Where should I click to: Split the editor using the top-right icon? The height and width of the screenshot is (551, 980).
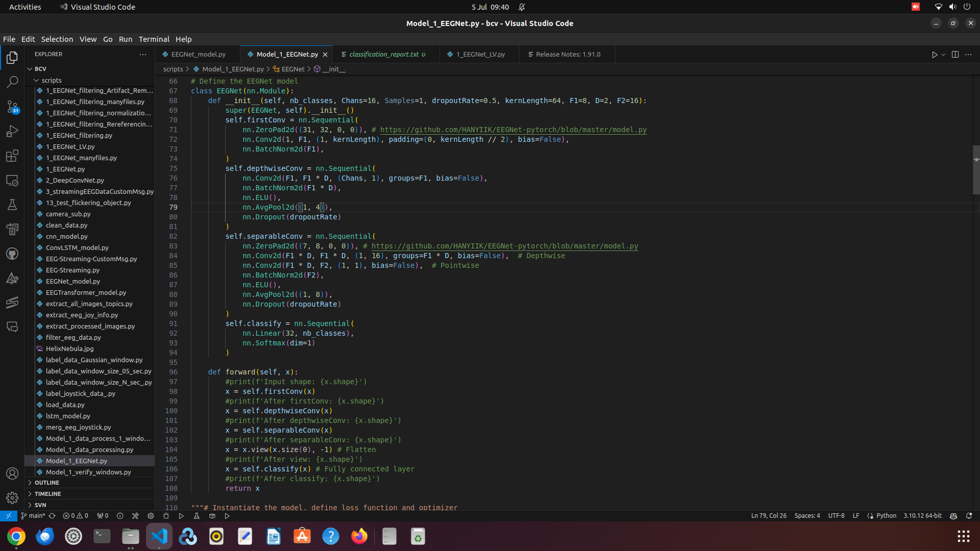click(954, 54)
